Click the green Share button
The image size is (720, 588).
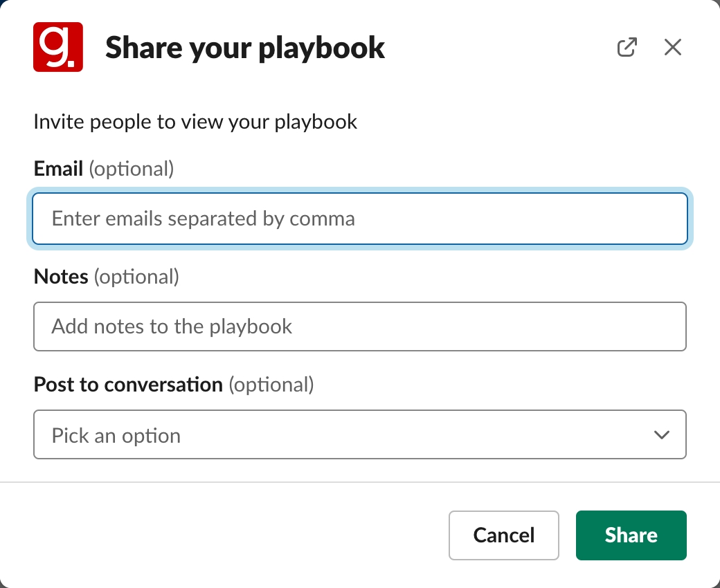[x=631, y=535]
